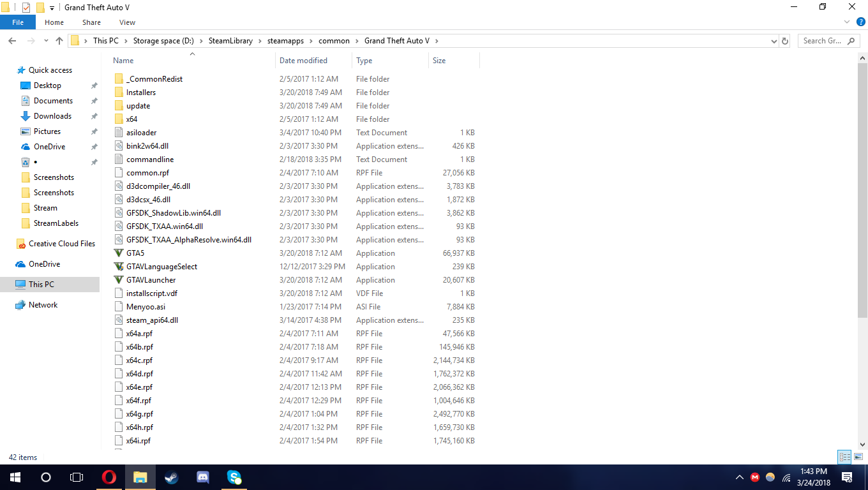Switch to the Home ribbon tab

(54, 22)
